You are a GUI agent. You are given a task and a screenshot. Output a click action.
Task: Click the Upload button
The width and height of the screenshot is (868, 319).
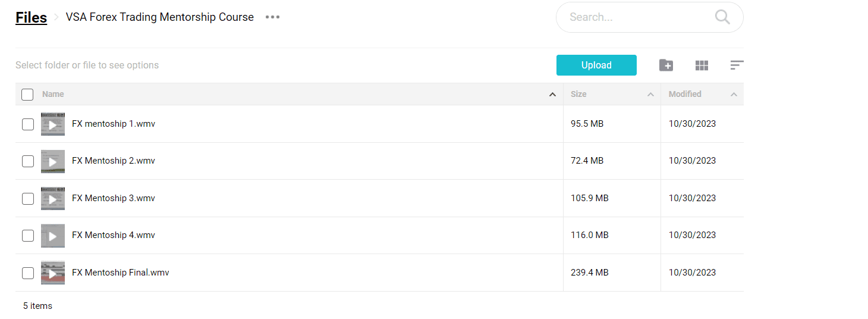(x=596, y=65)
